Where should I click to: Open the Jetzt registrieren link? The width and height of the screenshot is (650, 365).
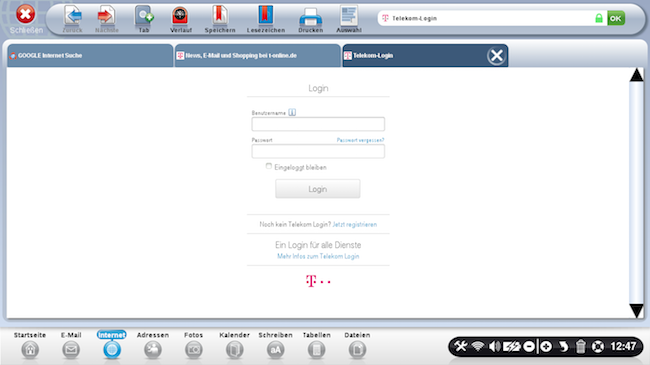point(354,224)
